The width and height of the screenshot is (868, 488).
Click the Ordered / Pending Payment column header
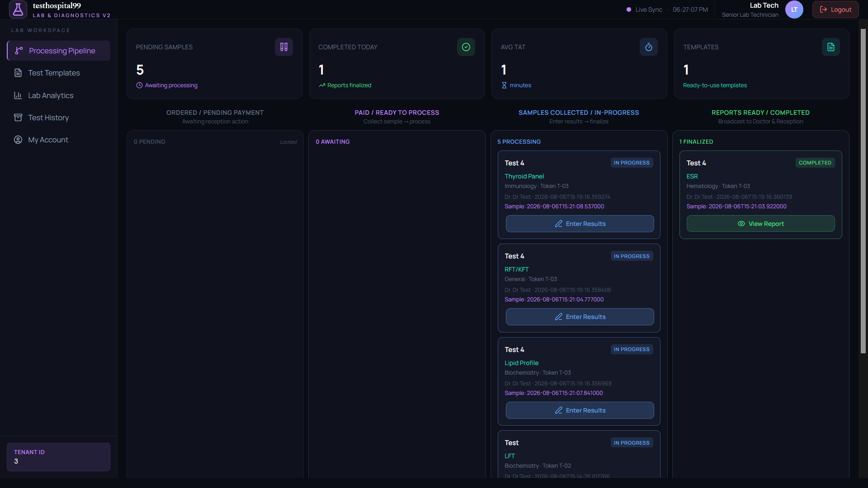point(215,113)
